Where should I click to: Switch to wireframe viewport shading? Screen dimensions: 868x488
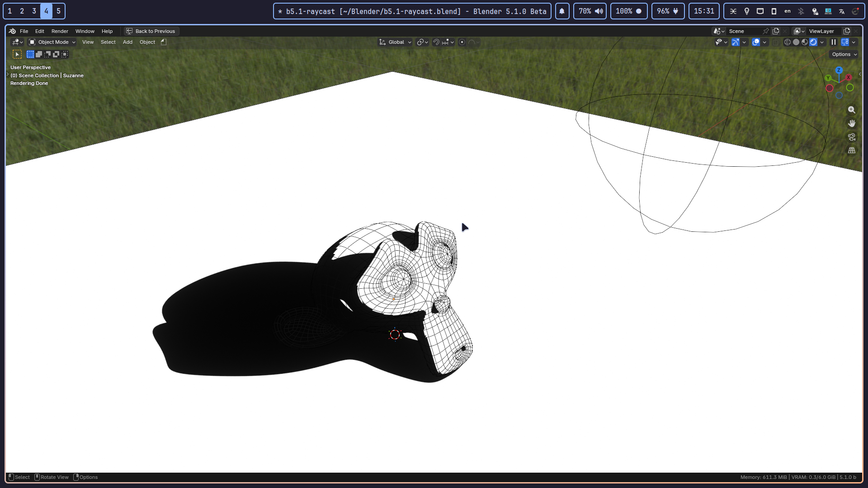coord(788,42)
